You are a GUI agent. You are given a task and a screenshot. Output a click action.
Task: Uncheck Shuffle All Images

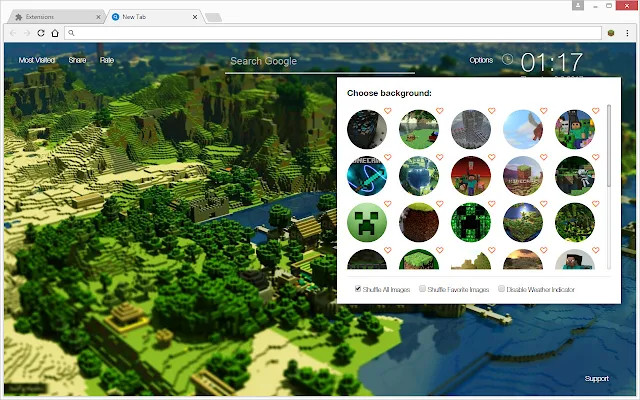(x=358, y=289)
